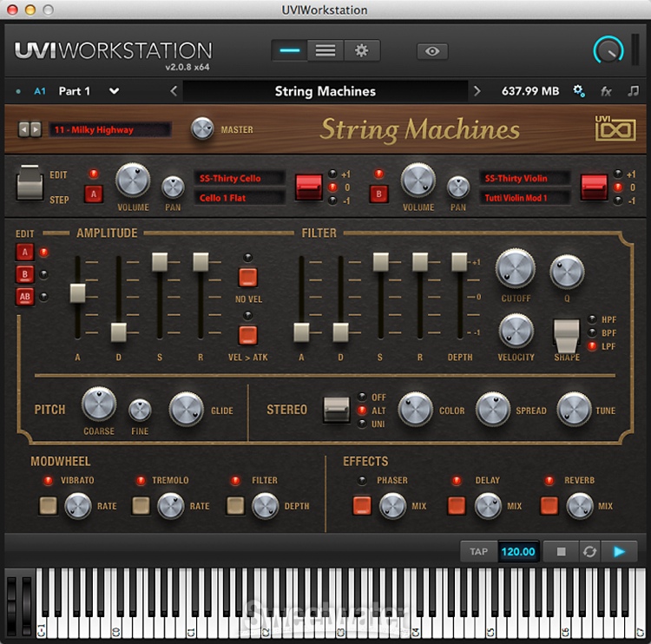Click the reverb MIX knob

pos(580,506)
